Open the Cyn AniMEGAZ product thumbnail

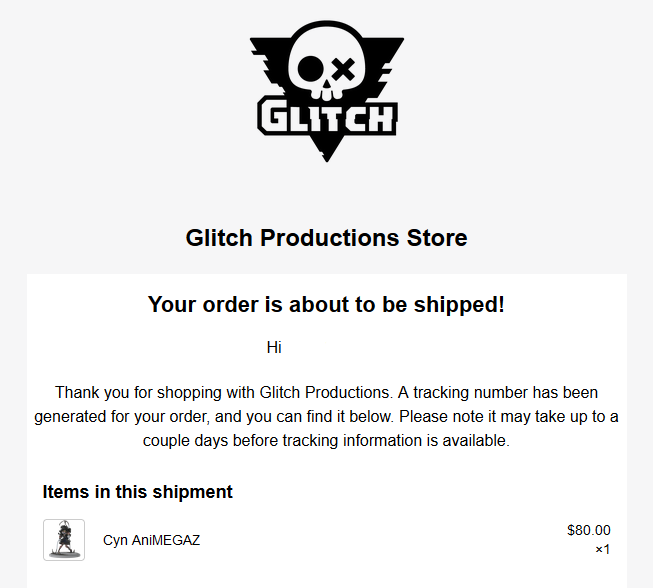(64, 540)
